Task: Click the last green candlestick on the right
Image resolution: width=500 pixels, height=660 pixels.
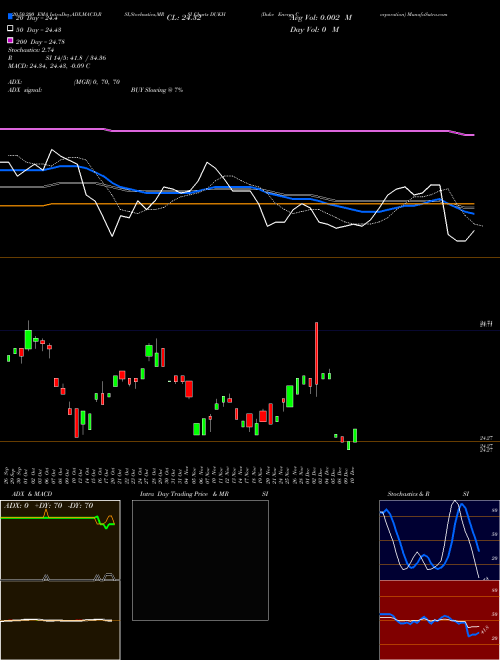Action: (x=355, y=436)
